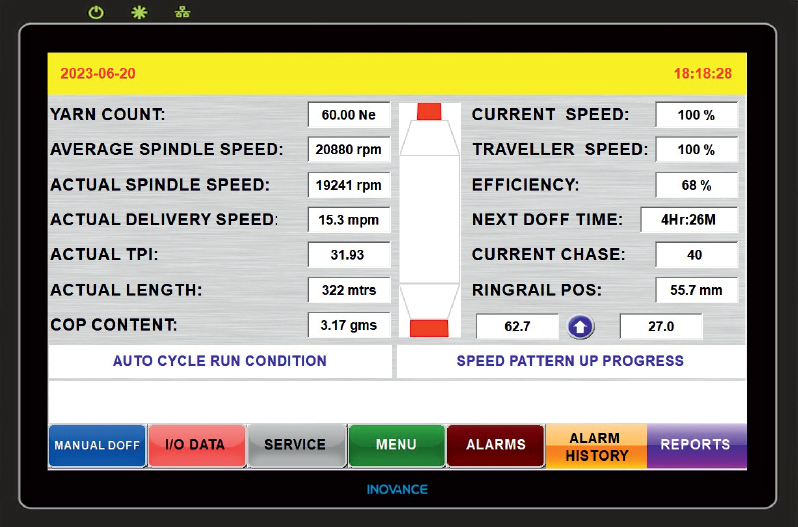798x527 pixels.
Task: Click the ACTUAL LENGTH label
Action: 126,290
